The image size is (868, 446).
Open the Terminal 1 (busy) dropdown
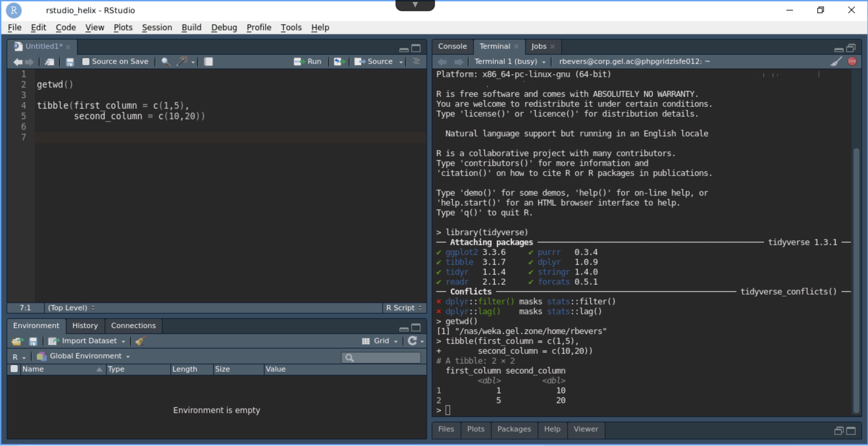(x=510, y=61)
